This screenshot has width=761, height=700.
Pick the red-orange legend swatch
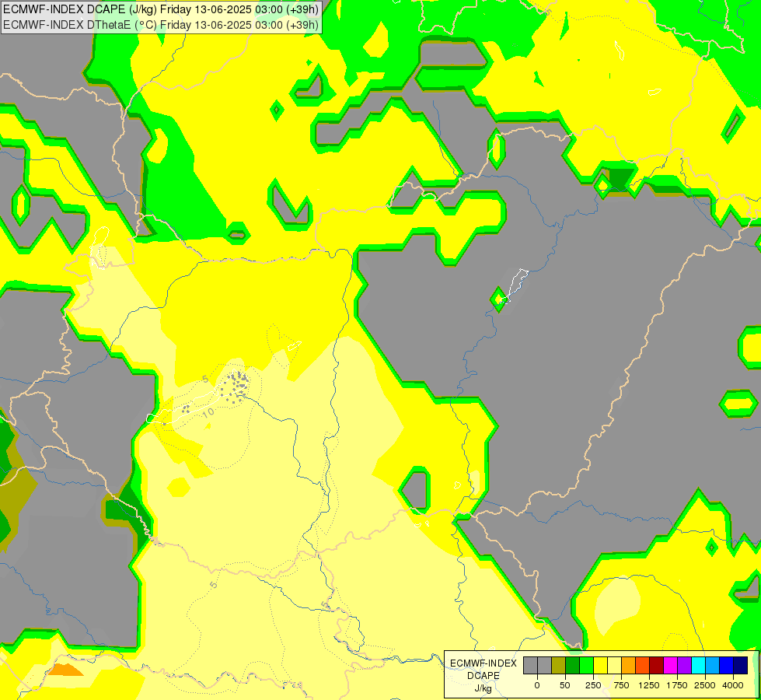pyautogui.click(x=642, y=665)
